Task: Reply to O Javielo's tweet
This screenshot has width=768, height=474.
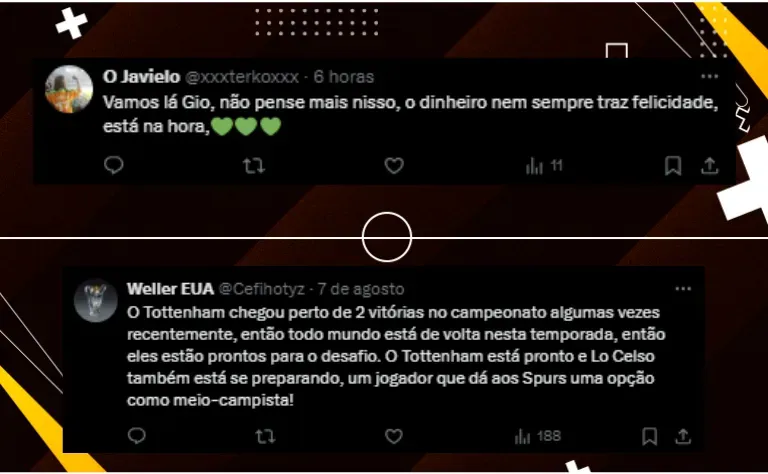Action: tap(114, 166)
